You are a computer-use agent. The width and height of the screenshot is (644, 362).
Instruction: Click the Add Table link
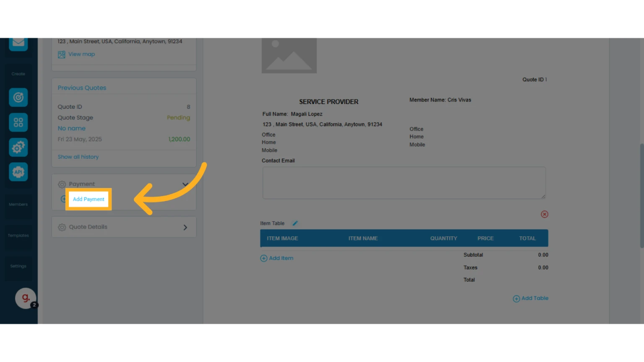(535, 298)
